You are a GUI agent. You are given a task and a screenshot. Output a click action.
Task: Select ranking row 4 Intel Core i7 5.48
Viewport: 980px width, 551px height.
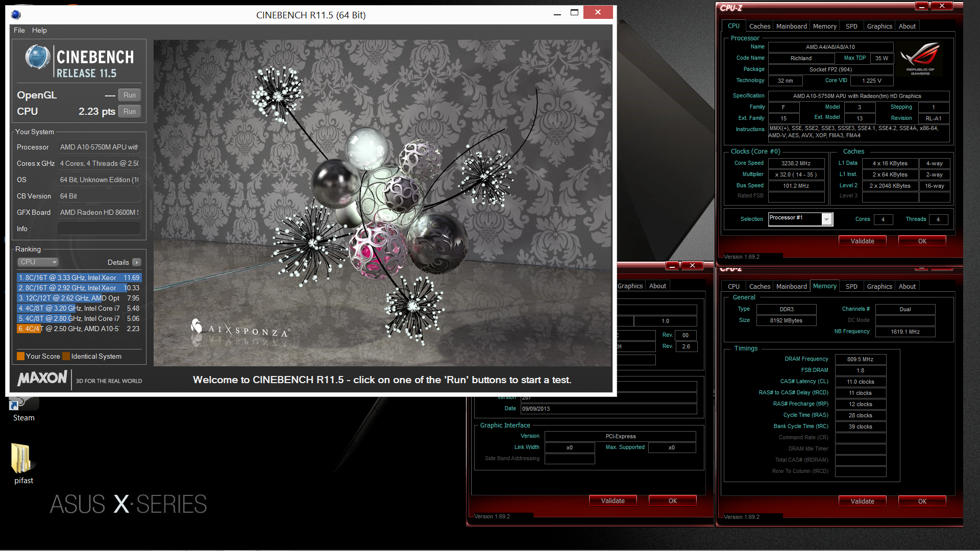79,308
